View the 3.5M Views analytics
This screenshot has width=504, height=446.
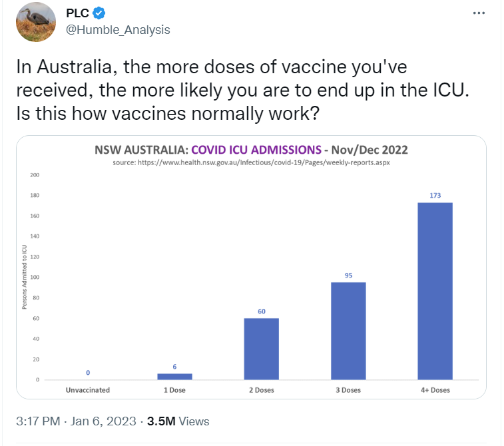click(178, 421)
